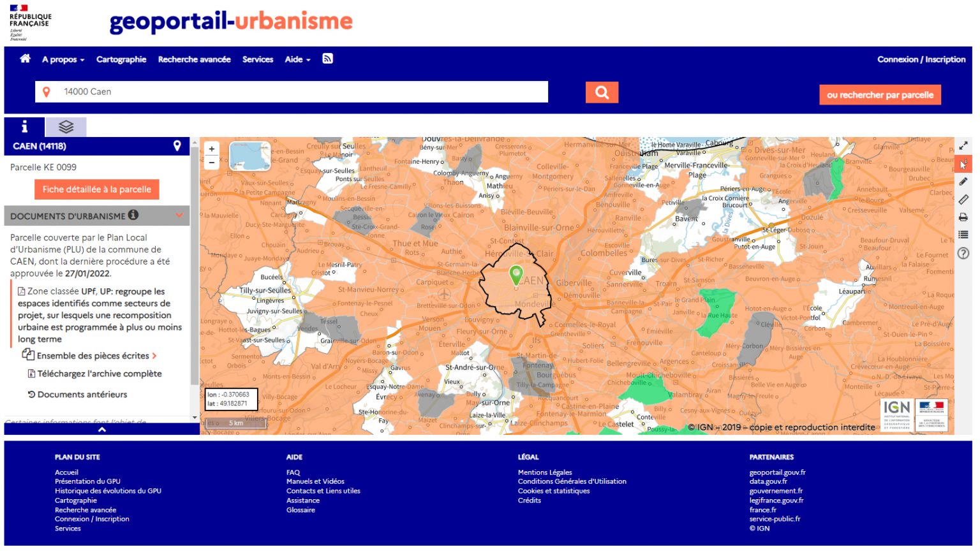
Task: Switch to the layers tab
Action: coord(66,126)
